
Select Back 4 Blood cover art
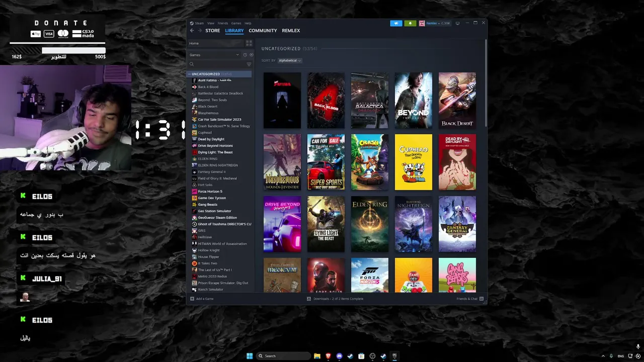[326, 101]
